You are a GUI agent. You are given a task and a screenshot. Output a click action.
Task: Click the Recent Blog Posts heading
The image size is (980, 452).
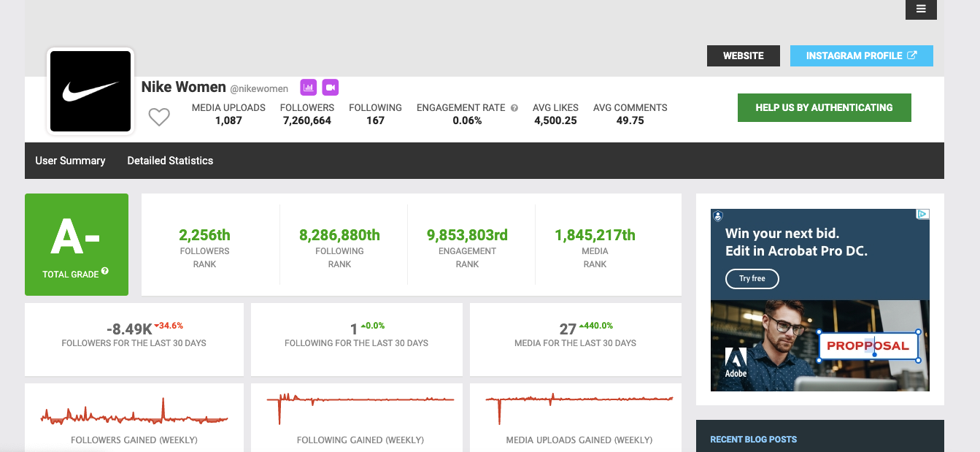tap(753, 440)
